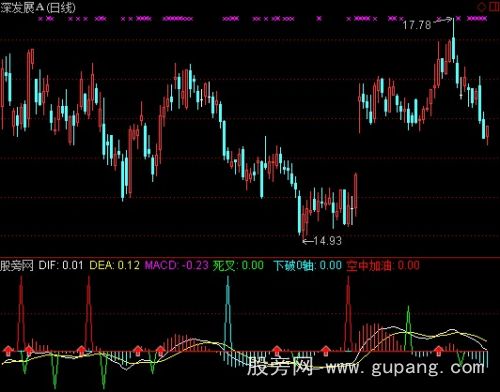The image size is (500, 392).
Task: Click the cyan candle reaching the 17.78 high
Action: coord(453,39)
